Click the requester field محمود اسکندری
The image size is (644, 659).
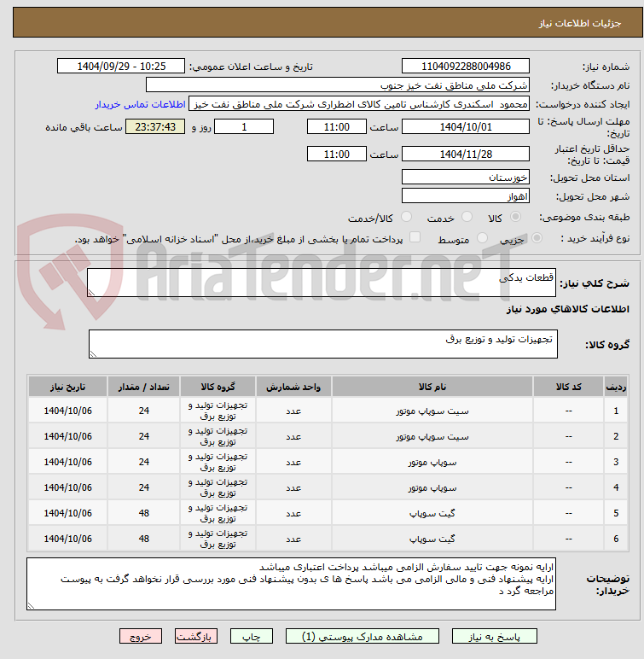[x=359, y=104]
